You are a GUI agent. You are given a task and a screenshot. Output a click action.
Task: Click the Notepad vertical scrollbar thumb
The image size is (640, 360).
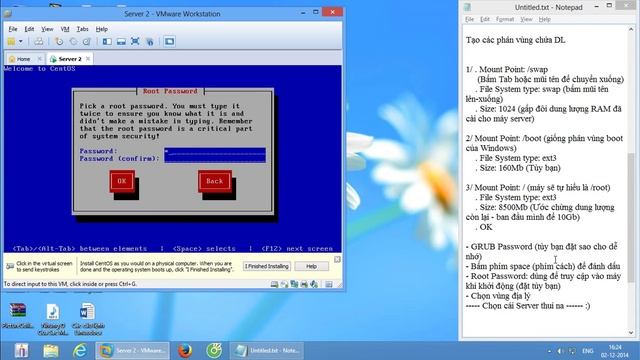point(631,217)
